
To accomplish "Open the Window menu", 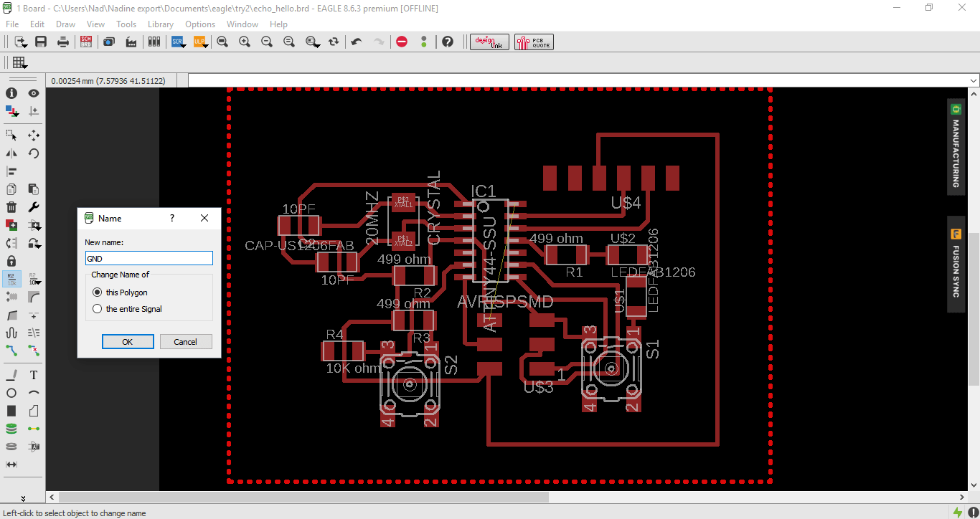I will coord(242,24).
